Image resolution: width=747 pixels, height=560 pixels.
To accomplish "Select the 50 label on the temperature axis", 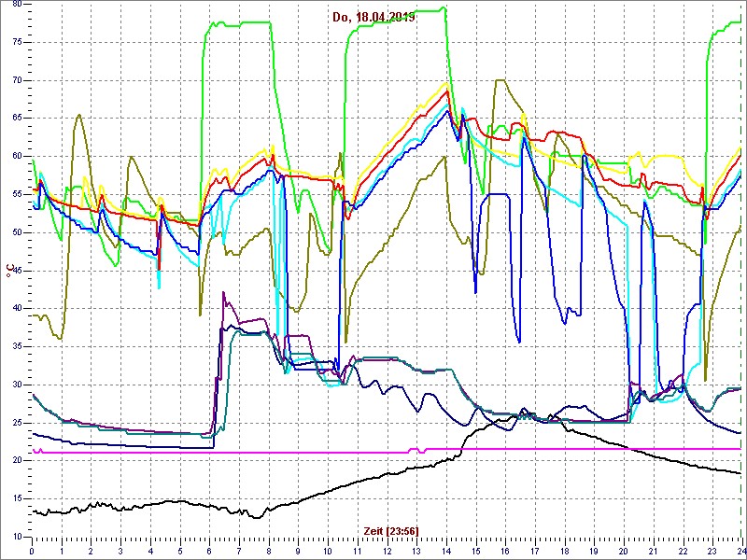I will coord(17,232).
